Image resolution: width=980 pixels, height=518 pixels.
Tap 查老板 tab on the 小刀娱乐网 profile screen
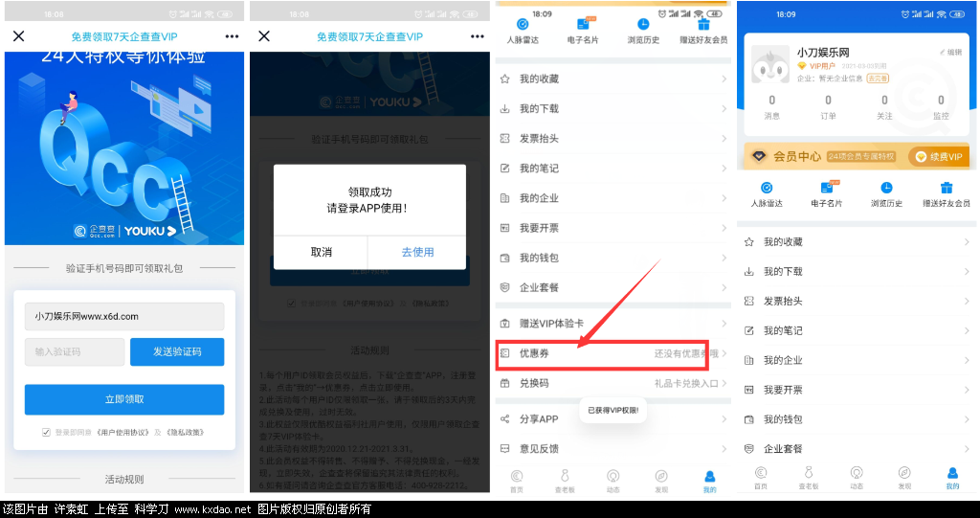(808, 478)
